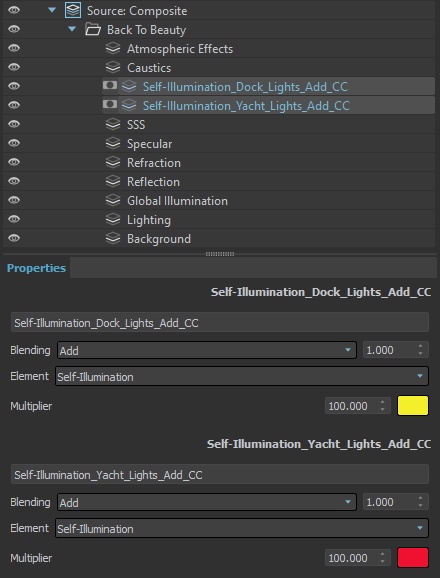
Task: Click mask icon on Yacht_Lights layer
Action: (110, 105)
